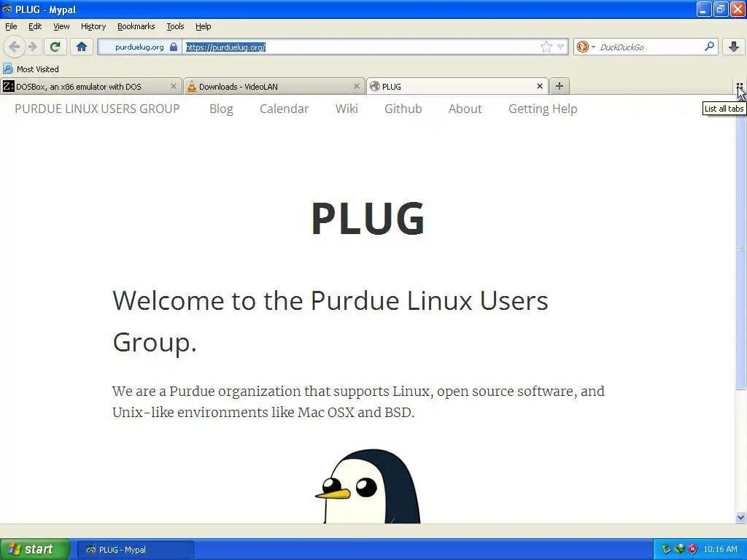Click the Mypal raccoon title bar icon
The width and height of the screenshot is (747, 560).
coord(7,9)
